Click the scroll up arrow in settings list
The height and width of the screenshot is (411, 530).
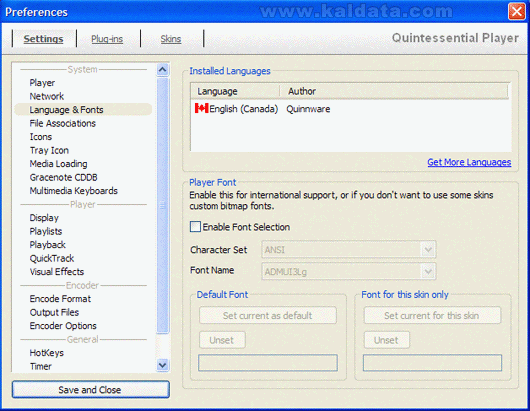coord(163,70)
